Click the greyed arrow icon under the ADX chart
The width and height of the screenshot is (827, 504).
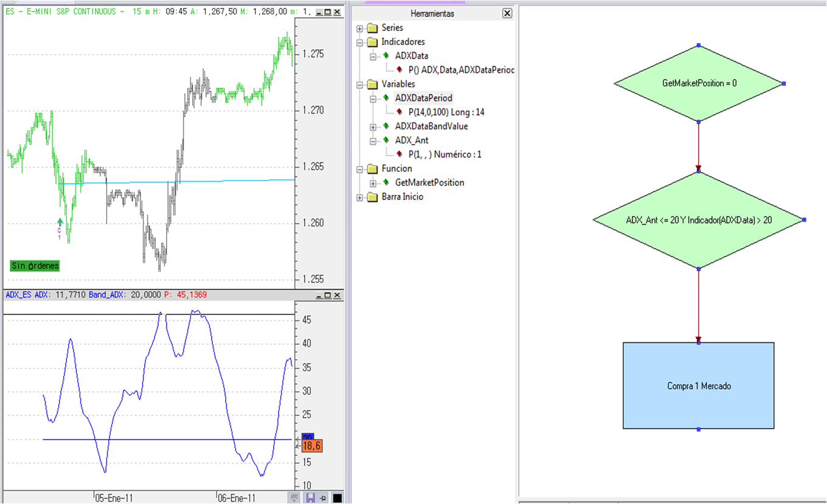296,498
